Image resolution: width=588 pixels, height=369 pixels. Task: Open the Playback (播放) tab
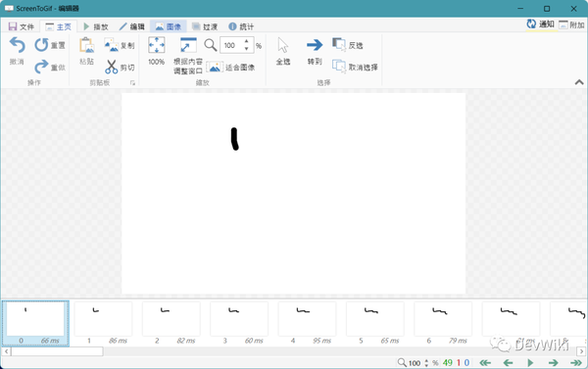96,26
